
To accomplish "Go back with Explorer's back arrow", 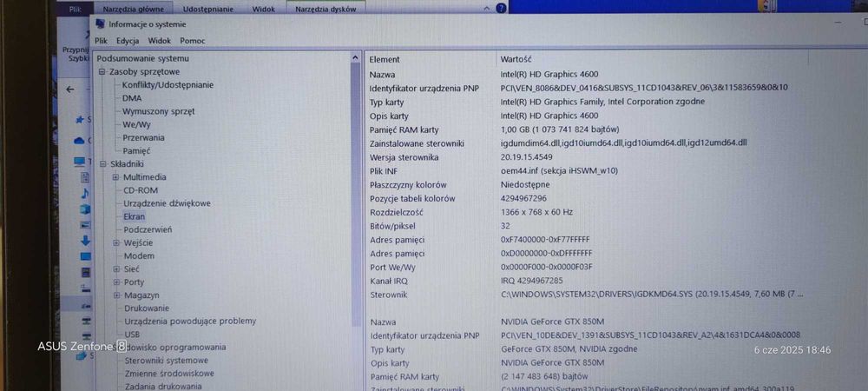I will click(x=70, y=89).
